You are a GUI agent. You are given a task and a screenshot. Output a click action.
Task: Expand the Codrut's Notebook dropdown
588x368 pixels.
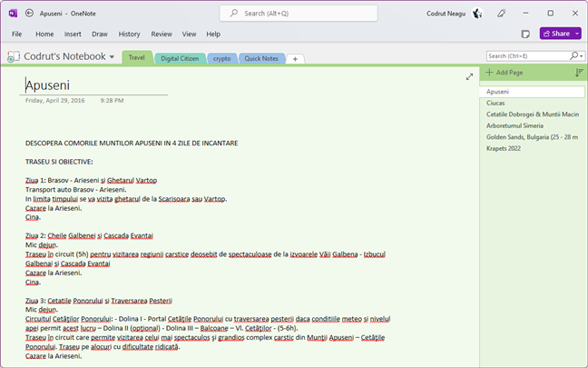pyautogui.click(x=112, y=57)
